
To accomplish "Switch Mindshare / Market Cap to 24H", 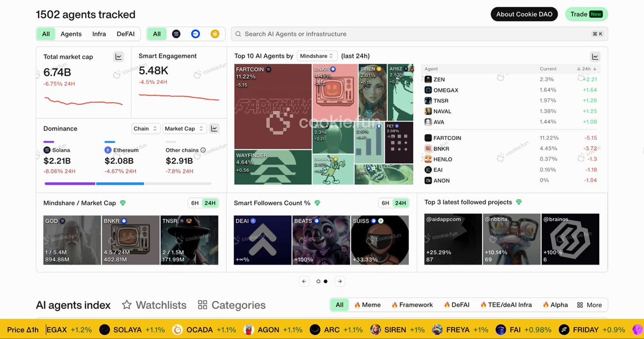I will tap(210, 203).
